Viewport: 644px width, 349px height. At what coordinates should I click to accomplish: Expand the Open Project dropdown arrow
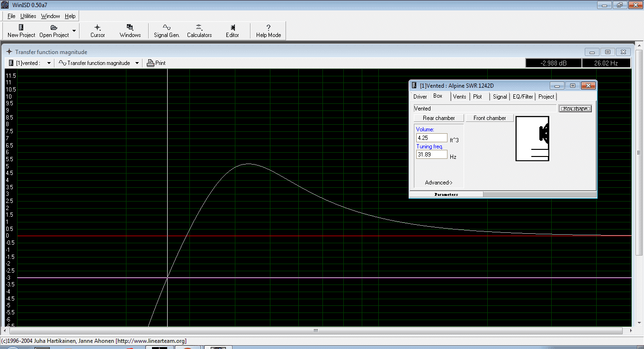[74, 31]
